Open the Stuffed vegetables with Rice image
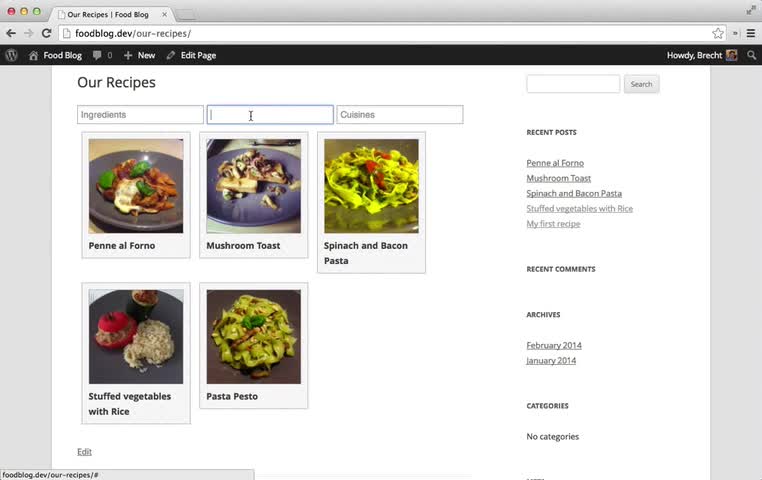Image resolution: width=762 pixels, height=480 pixels. [x=136, y=337]
